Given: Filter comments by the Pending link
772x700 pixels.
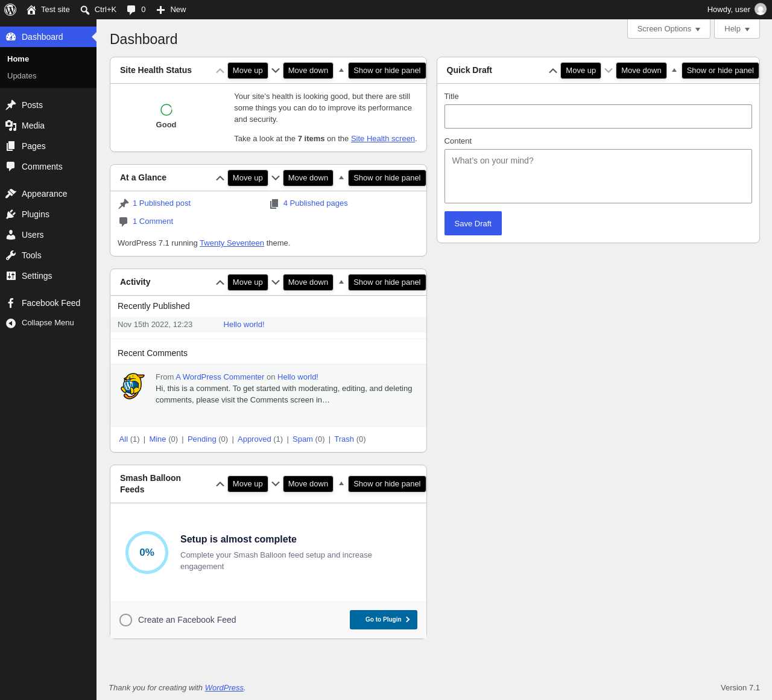Looking at the screenshot, I should click(x=202, y=439).
